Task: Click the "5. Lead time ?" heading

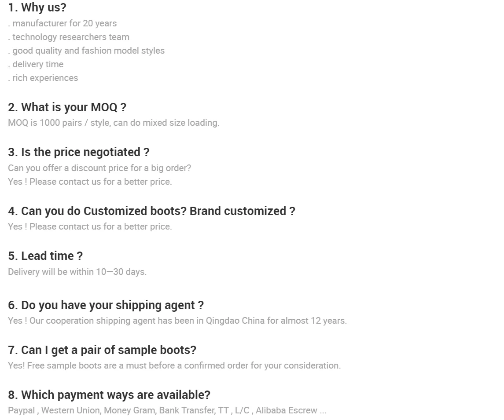Action: tap(45, 256)
